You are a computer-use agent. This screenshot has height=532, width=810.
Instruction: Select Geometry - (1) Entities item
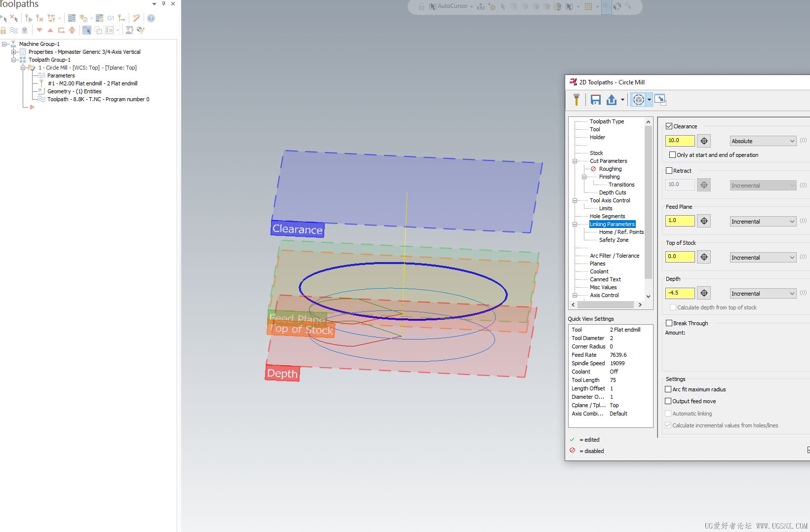[74, 91]
